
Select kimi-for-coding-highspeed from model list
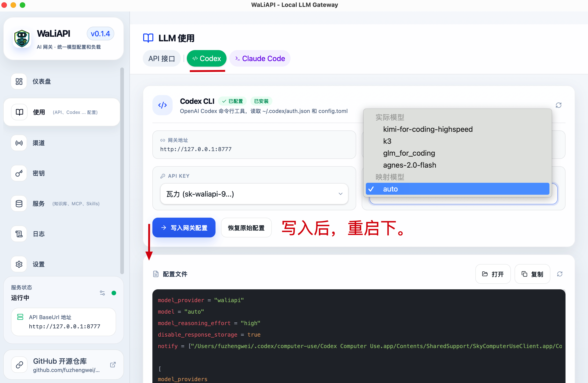[458, 129]
